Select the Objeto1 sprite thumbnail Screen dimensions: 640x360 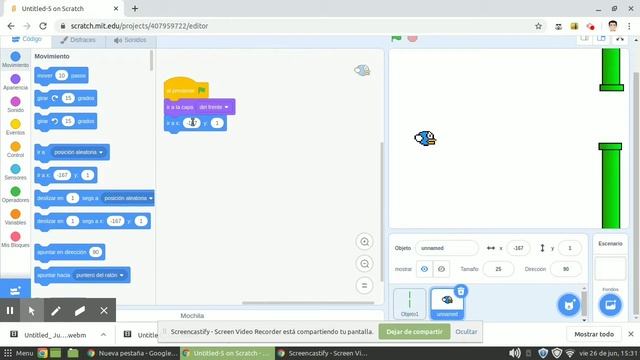tap(410, 303)
